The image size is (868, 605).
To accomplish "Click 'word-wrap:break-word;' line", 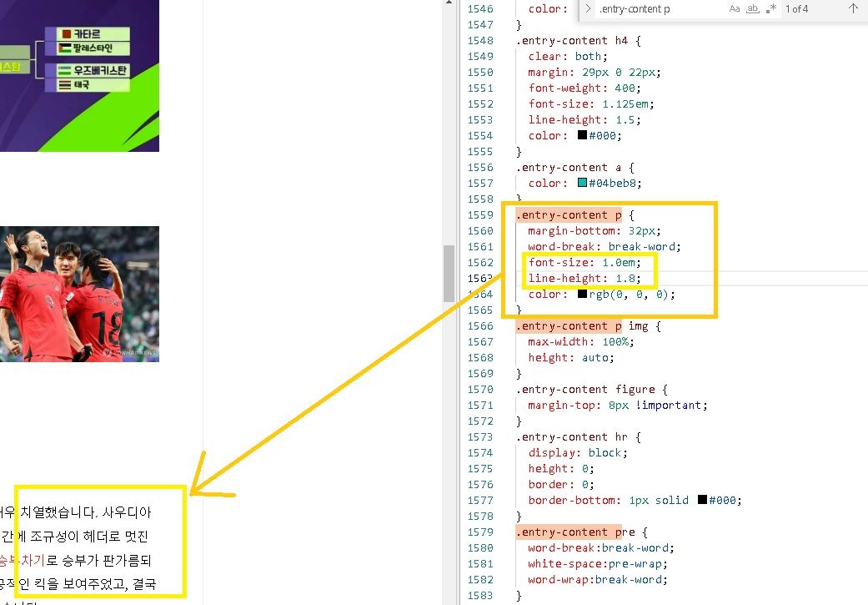I will [x=598, y=579].
